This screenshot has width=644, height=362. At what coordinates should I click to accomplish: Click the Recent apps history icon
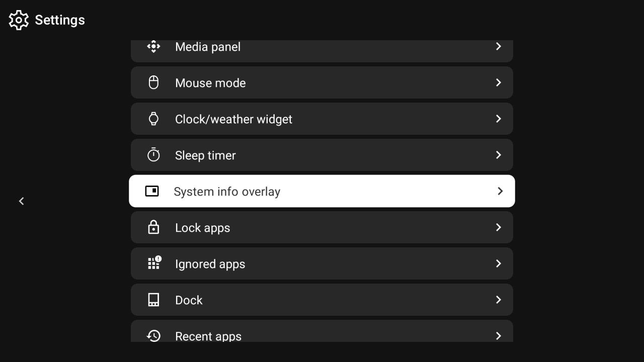click(x=153, y=336)
